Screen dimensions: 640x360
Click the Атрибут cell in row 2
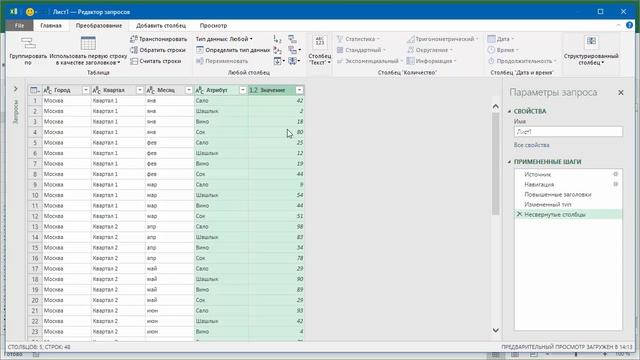221,111
